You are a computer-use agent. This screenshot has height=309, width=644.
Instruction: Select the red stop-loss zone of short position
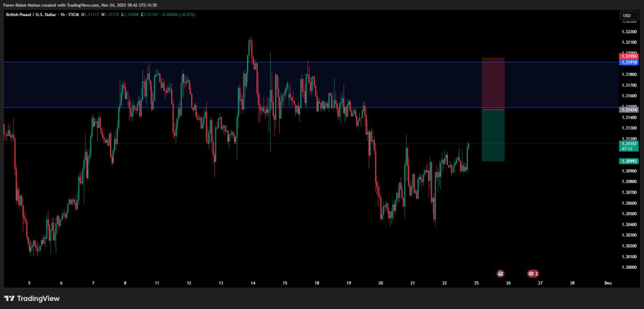(x=493, y=83)
